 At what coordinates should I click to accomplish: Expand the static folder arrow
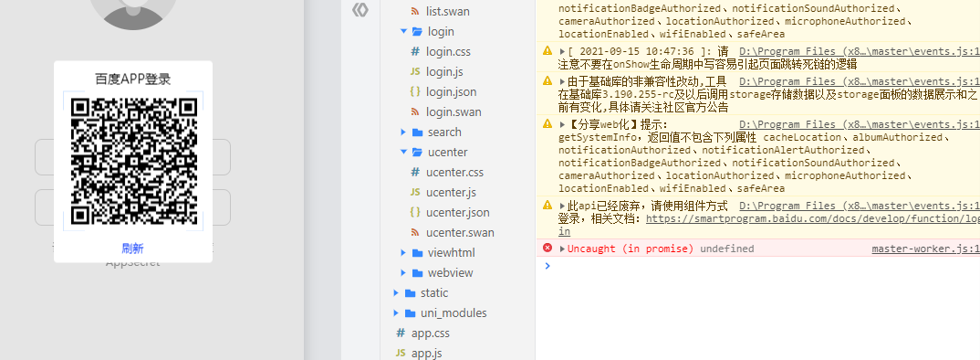point(396,293)
